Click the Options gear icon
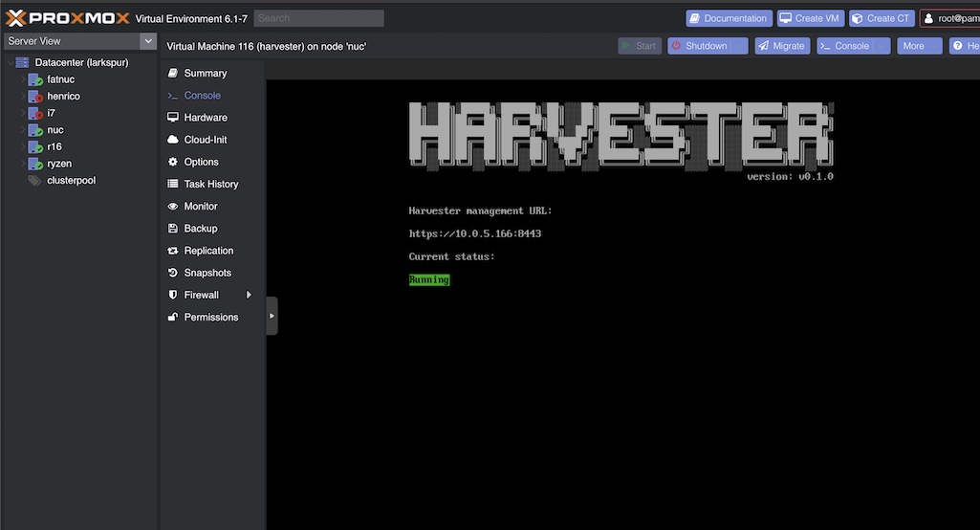 click(x=173, y=162)
